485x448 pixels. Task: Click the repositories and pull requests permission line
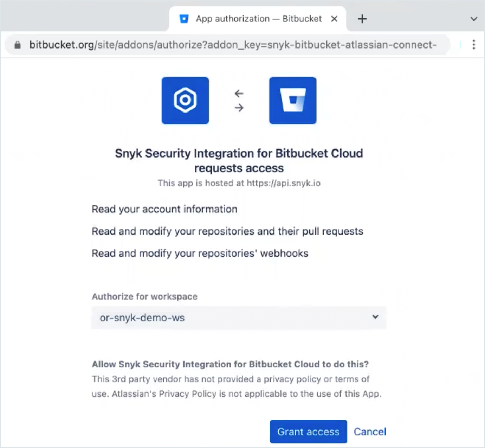(227, 231)
